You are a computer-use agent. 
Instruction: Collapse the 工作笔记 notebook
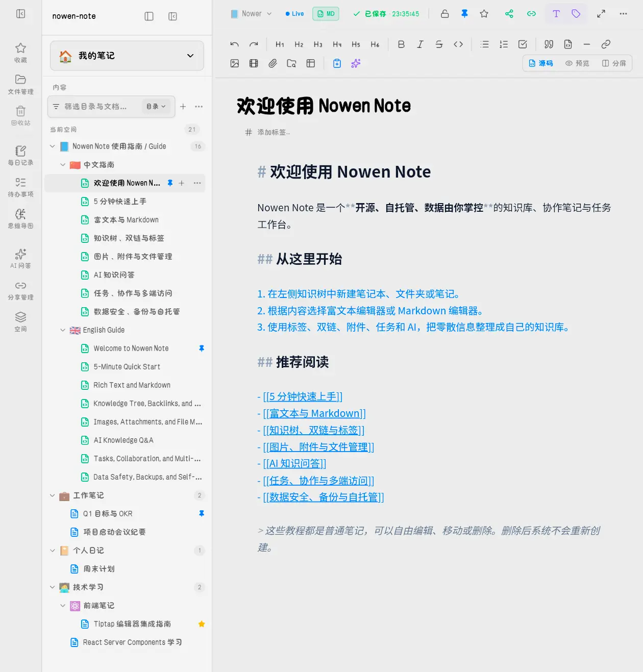tap(52, 495)
